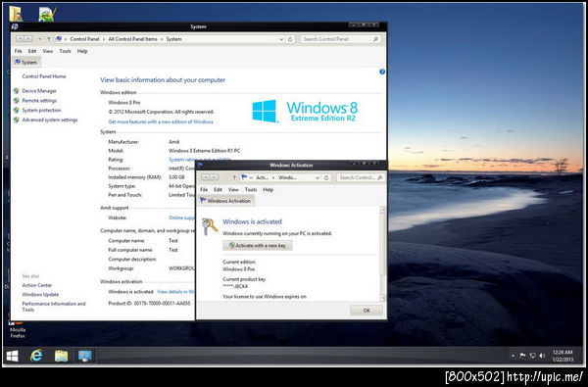Click network icon in system tray

(532, 356)
